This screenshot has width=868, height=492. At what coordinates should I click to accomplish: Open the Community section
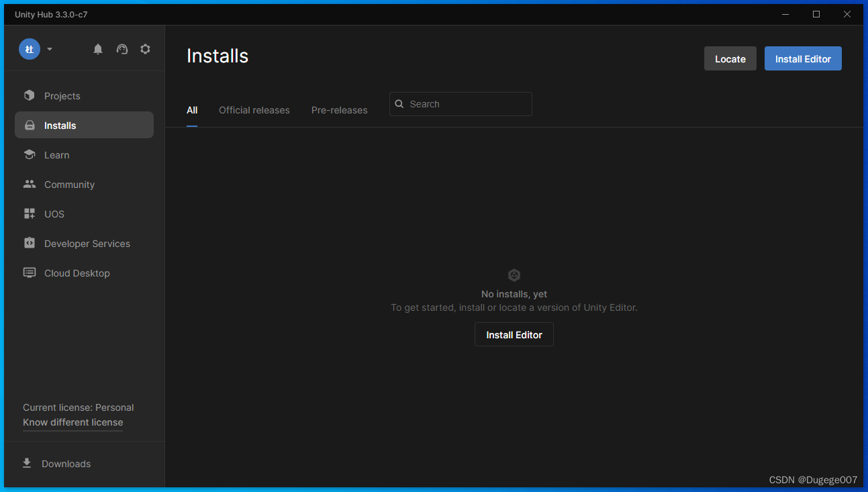pos(84,185)
